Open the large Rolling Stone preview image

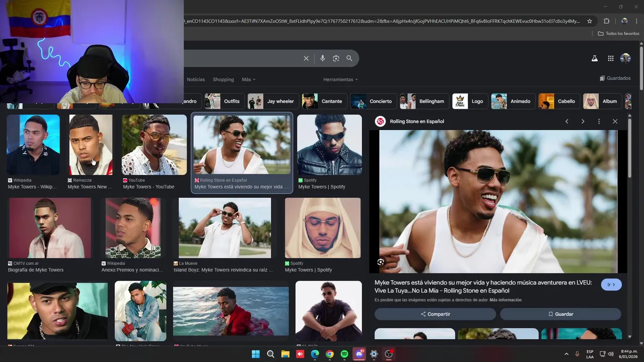[x=498, y=202]
